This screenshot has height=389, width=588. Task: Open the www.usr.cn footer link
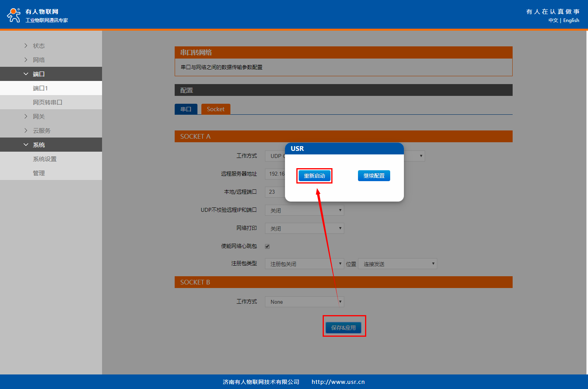coord(338,382)
